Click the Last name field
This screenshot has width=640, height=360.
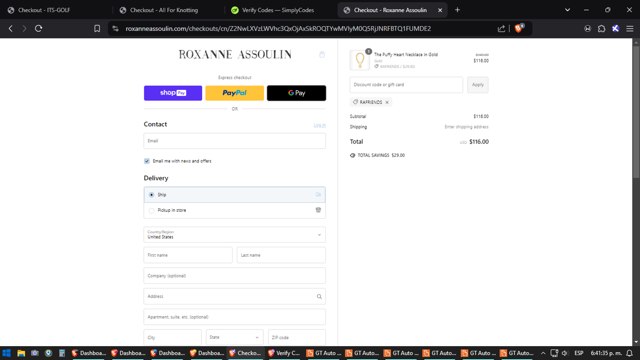[281, 255]
